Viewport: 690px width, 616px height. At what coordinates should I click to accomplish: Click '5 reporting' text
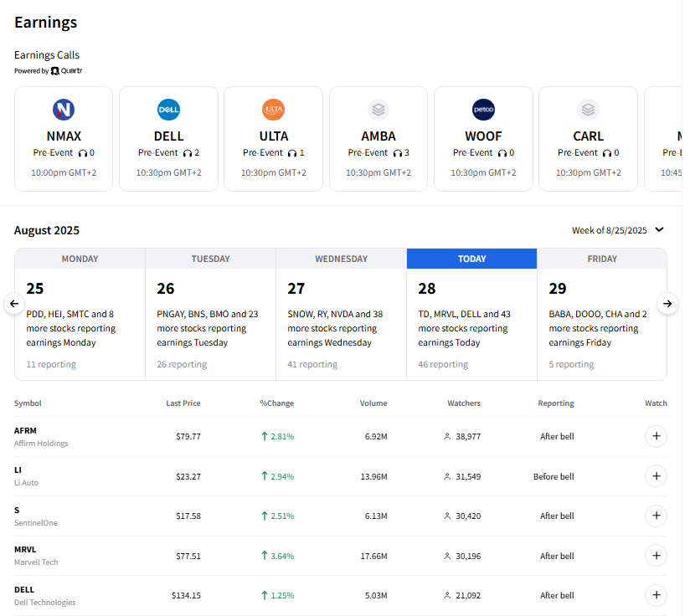point(571,365)
